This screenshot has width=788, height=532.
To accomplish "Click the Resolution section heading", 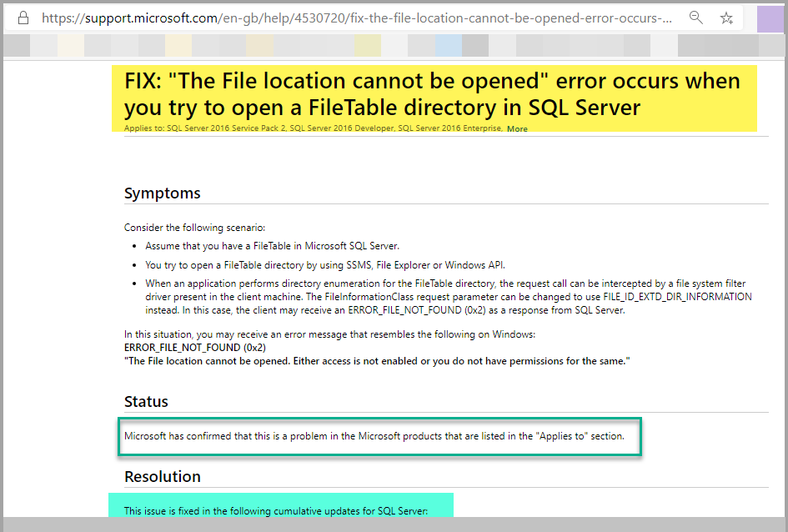I will coord(163,476).
